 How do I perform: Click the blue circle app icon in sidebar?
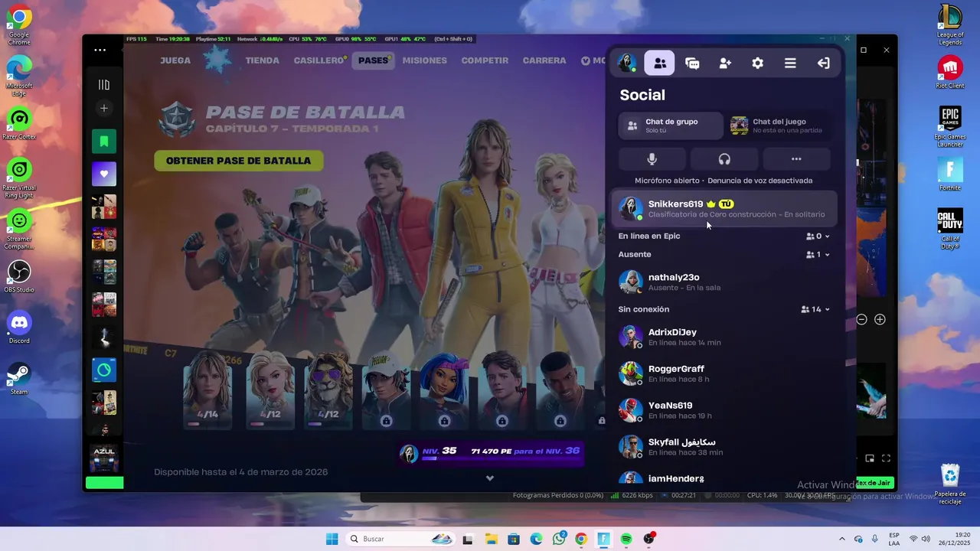(x=104, y=370)
